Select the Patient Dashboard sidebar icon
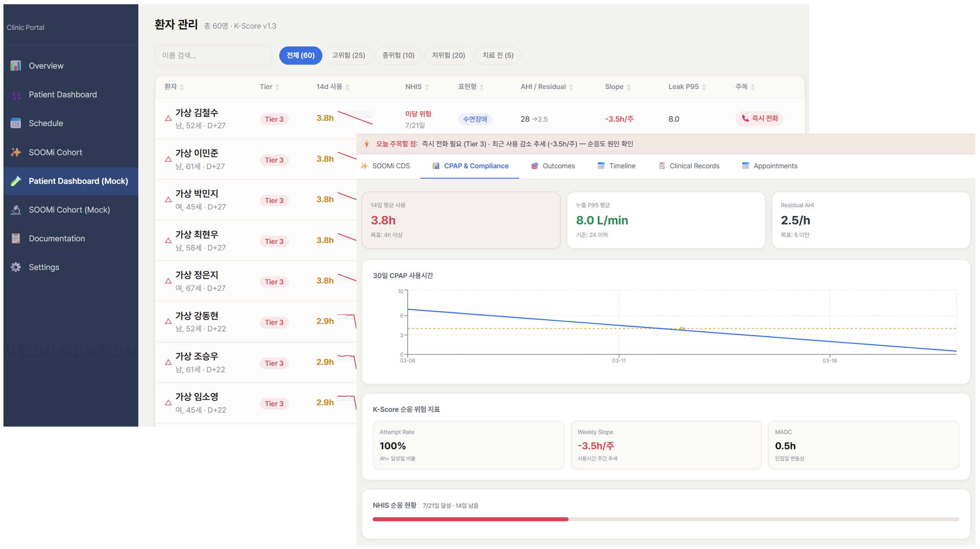The height and width of the screenshot is (549, 980). pyautogui.click(x=15, y=94)
